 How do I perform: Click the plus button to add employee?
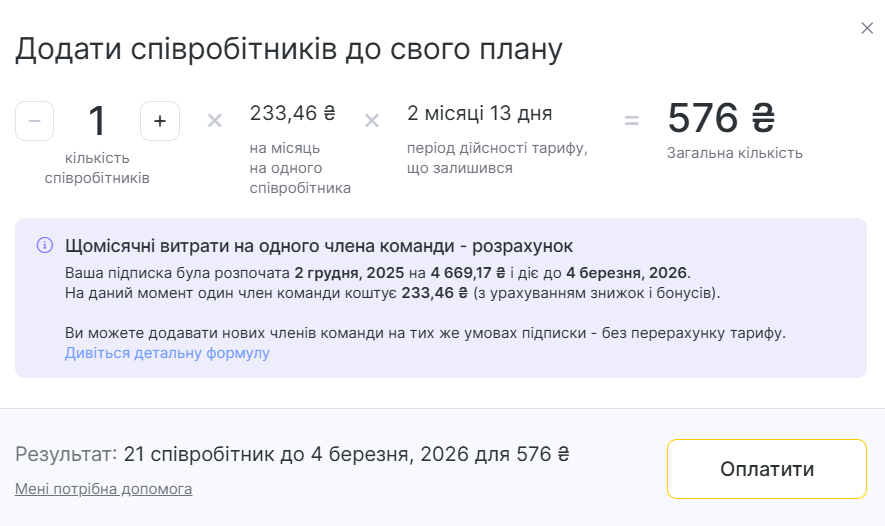[x=160, y=121]
